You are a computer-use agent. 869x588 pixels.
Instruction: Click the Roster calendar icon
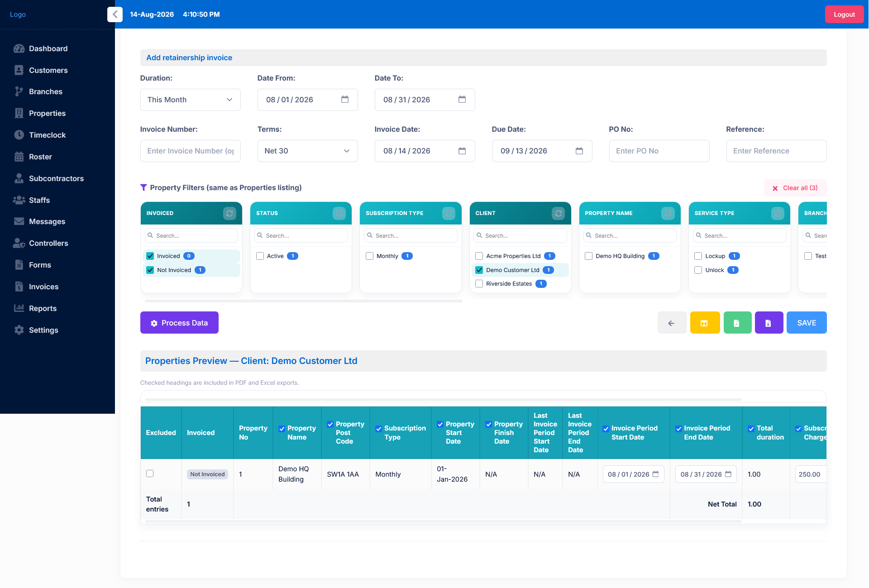19,157
